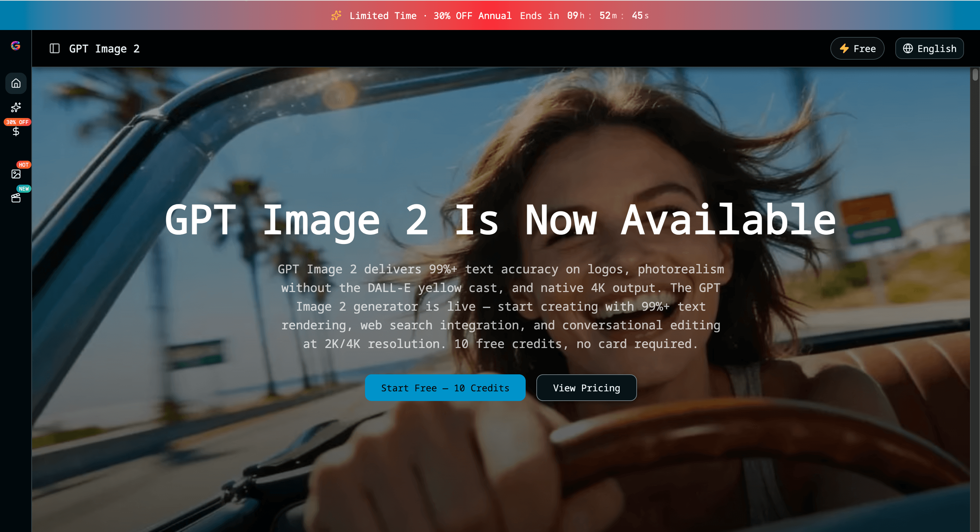Click the globe icon next to English

[908, 48]
